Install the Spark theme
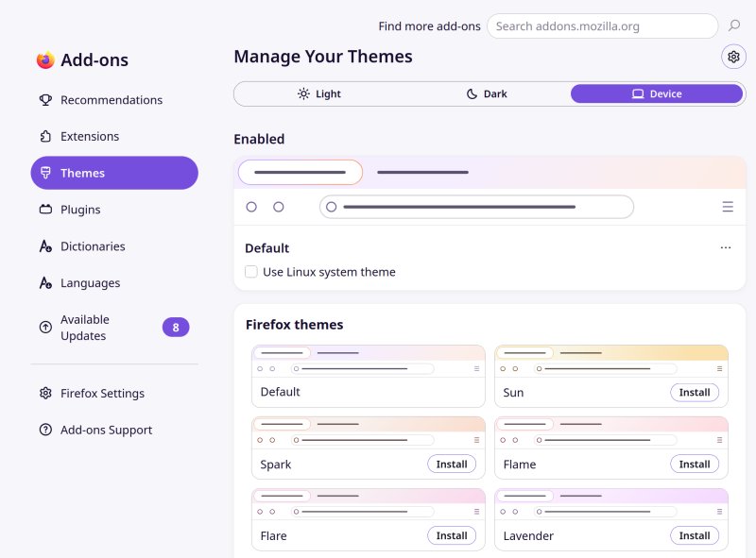Screen dimensions: 756x558 452,464
